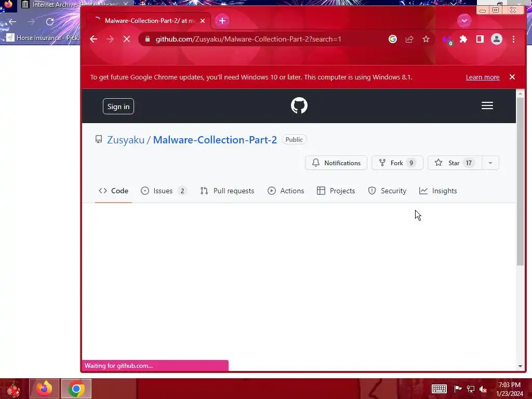Open the Actions tab

(286, 191)
